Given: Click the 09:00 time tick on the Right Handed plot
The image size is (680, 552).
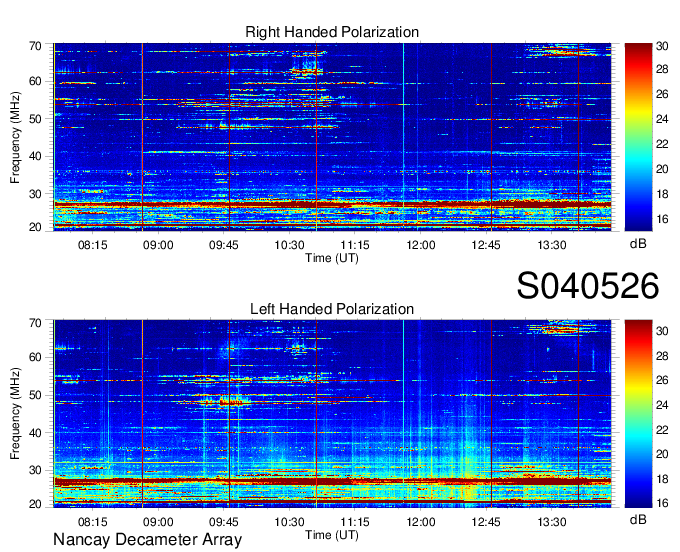Looking at the screenshot, I should click(158, 245).
